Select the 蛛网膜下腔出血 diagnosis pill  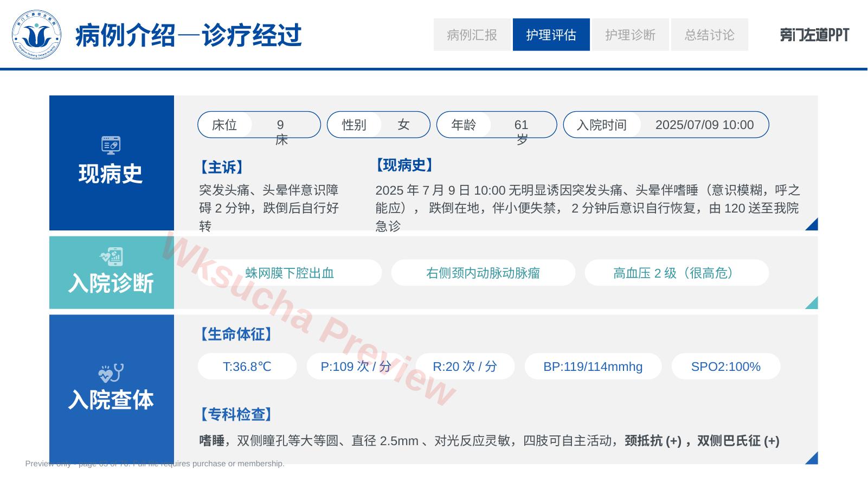(290, 273)
